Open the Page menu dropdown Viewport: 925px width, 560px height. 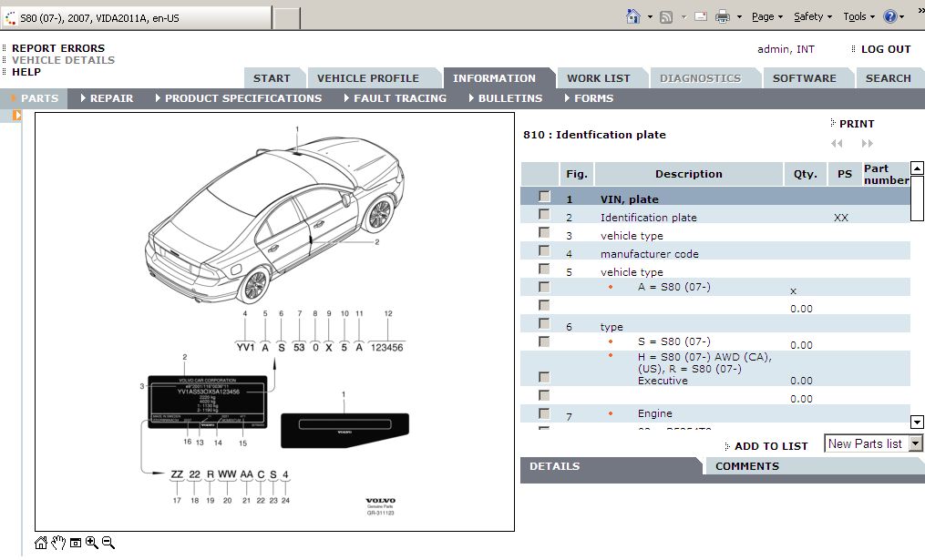[x=767, y=16]
